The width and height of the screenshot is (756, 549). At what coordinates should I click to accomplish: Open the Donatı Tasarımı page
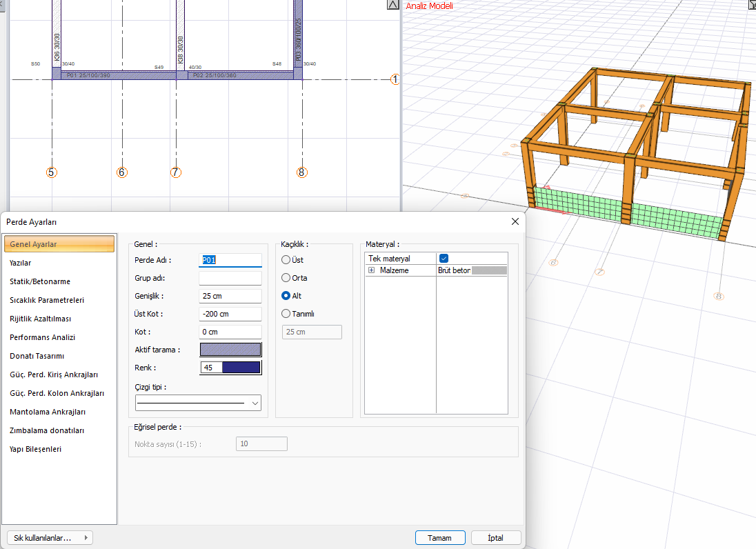(x=37, y=356)
